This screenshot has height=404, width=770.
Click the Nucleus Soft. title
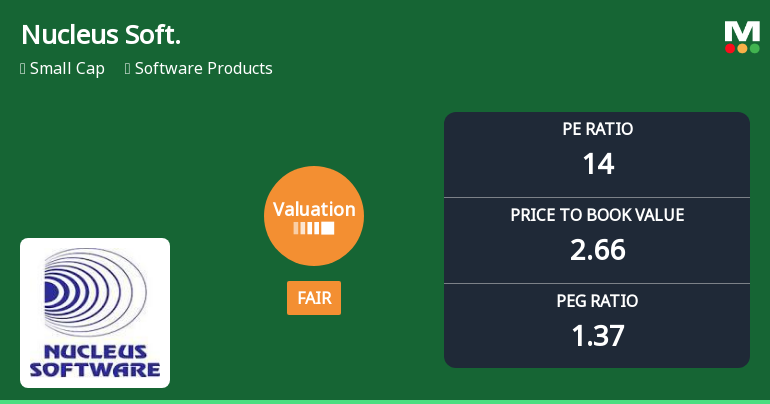coord(101,35)
